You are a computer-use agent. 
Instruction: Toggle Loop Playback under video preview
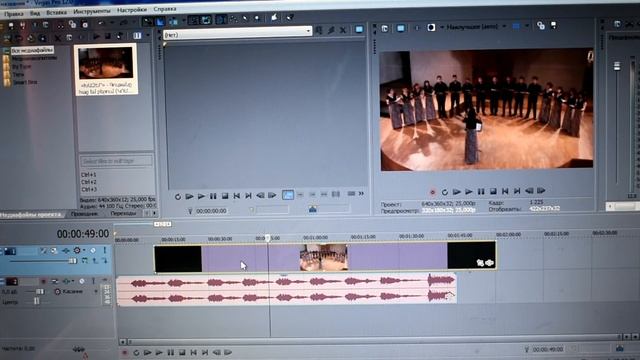[445, 191]
